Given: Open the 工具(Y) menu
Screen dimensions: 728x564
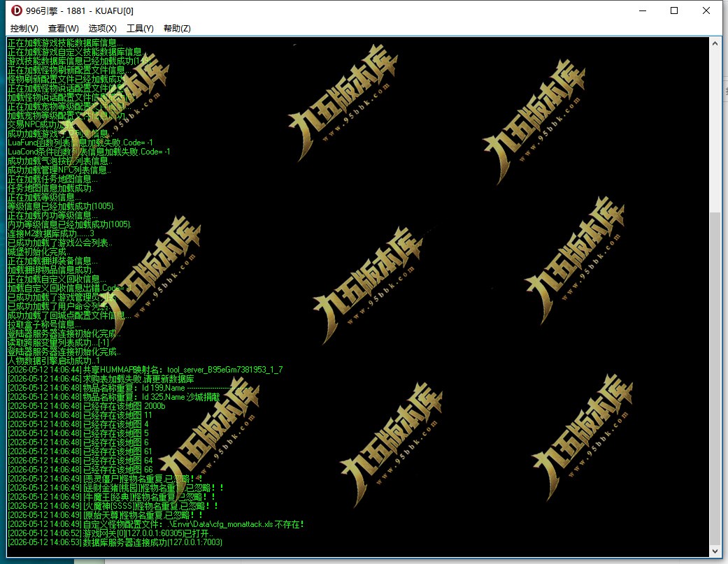Looking at the screenshot, I should 140,28.
